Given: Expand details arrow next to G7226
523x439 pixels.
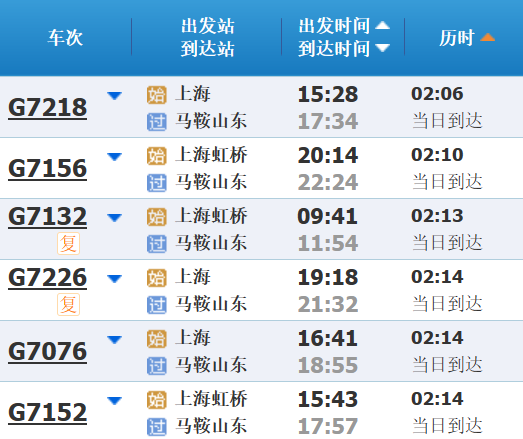Looking at the screenshot, I should (x=114, y=279).
